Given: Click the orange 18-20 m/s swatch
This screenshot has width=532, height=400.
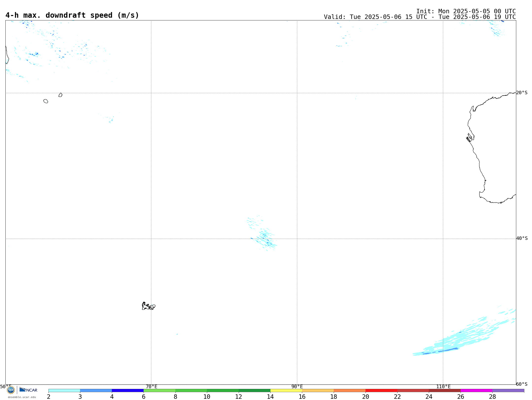Looking at the screenshot, I should 350,391.
